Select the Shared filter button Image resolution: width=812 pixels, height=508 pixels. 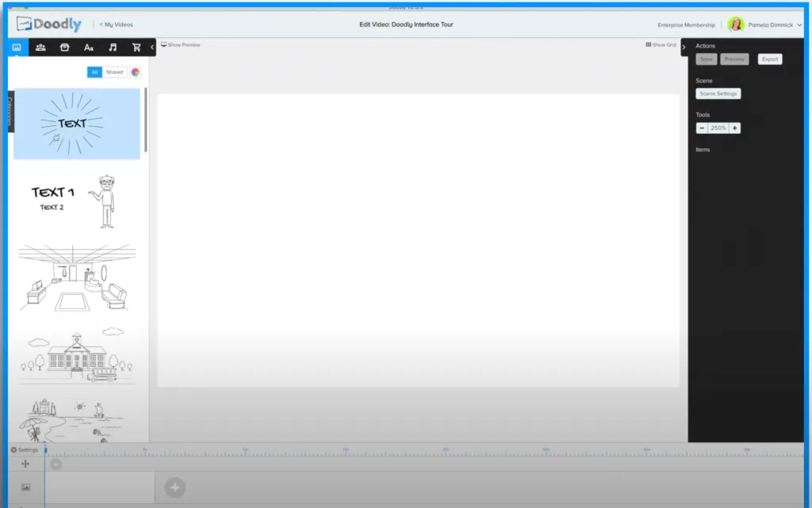114,72
